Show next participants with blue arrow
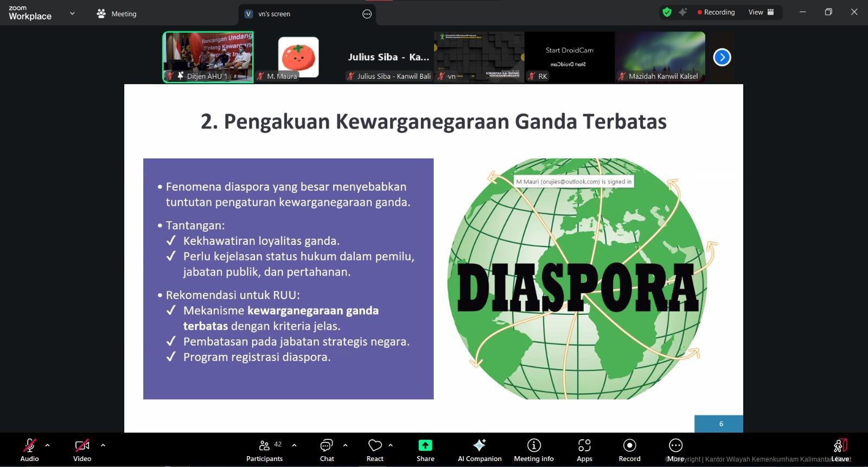Image resolution: width=868 pixels, height=467 pixels. pyautogui.click(x=722, y=57)
